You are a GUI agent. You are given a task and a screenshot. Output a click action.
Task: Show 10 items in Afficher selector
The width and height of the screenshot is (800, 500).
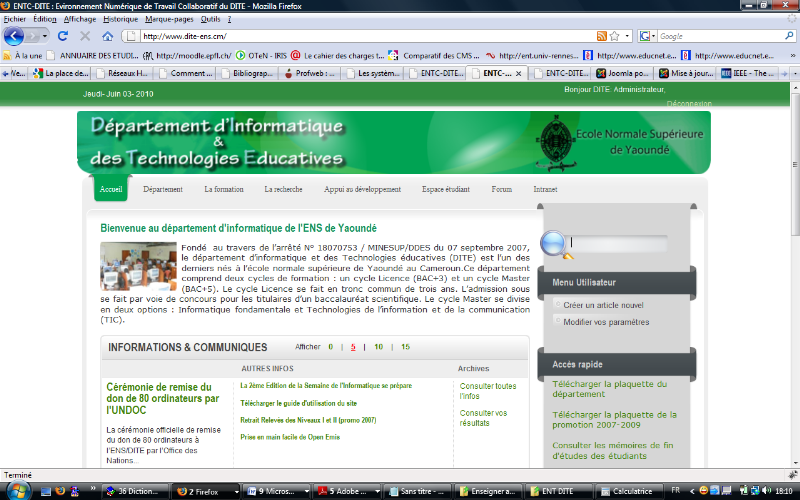click(x=378, y=347)
